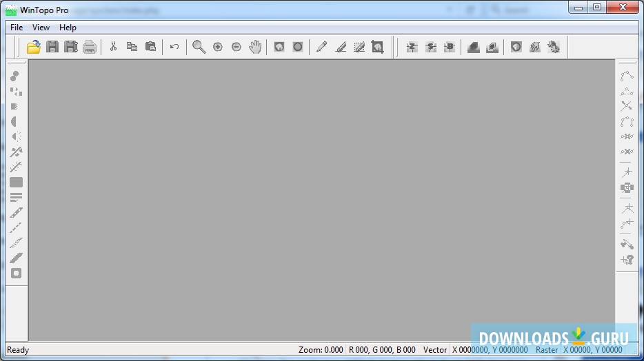Select the Pan hand tool
This screenshot has height=361, width=644.
(x=255, y=47)
